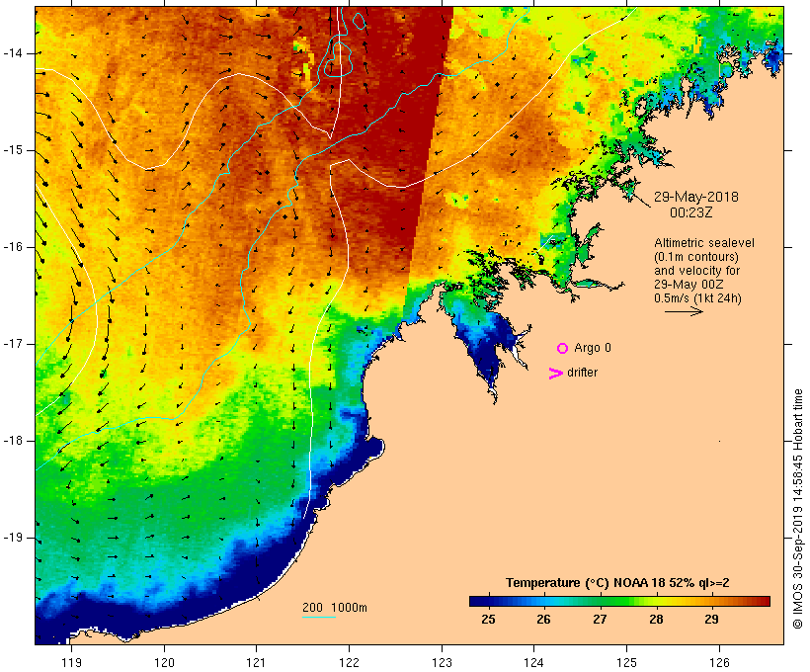Screen dimensions: 810x672
Task: Click the longitude axis label 123
Action: point(442,662)
